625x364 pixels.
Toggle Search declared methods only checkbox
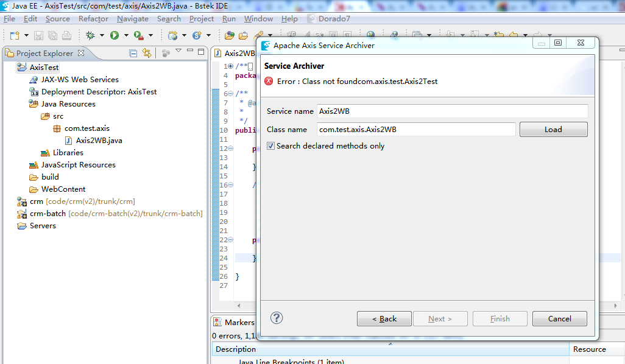270,145
